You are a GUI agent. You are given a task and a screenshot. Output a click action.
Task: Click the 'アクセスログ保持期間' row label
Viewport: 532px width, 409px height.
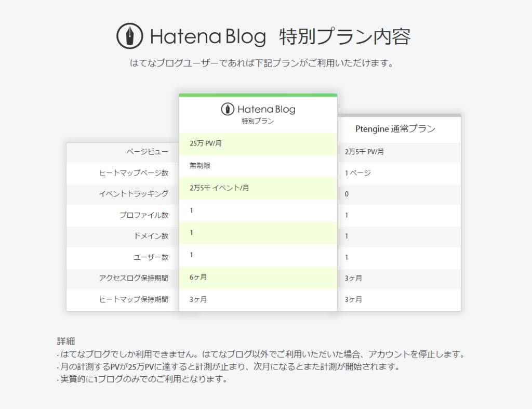(x=134, y=278)
